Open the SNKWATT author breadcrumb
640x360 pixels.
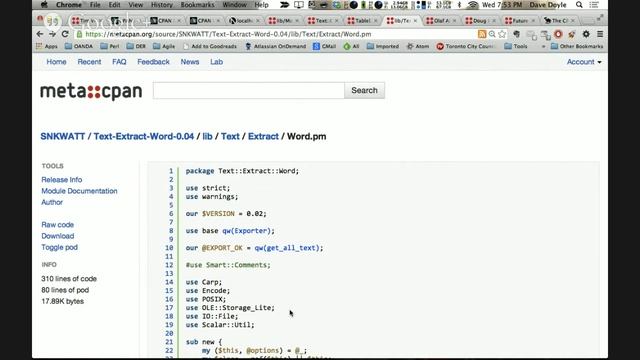pos(62,137)
